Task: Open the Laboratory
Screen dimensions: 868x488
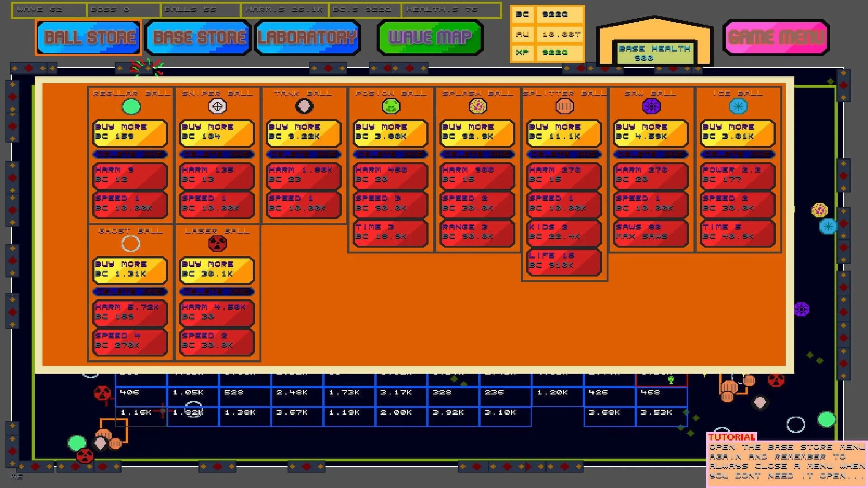Action: pyautogui.click(x=308, y=38)
